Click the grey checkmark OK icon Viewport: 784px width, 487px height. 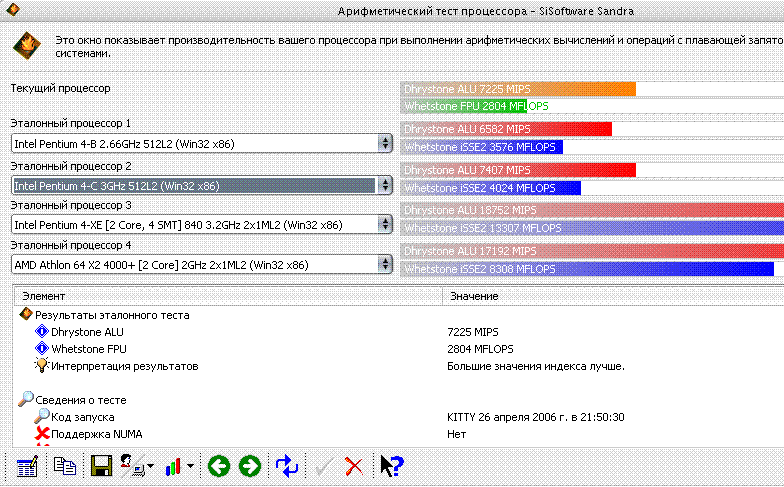[x=324, y=467]
